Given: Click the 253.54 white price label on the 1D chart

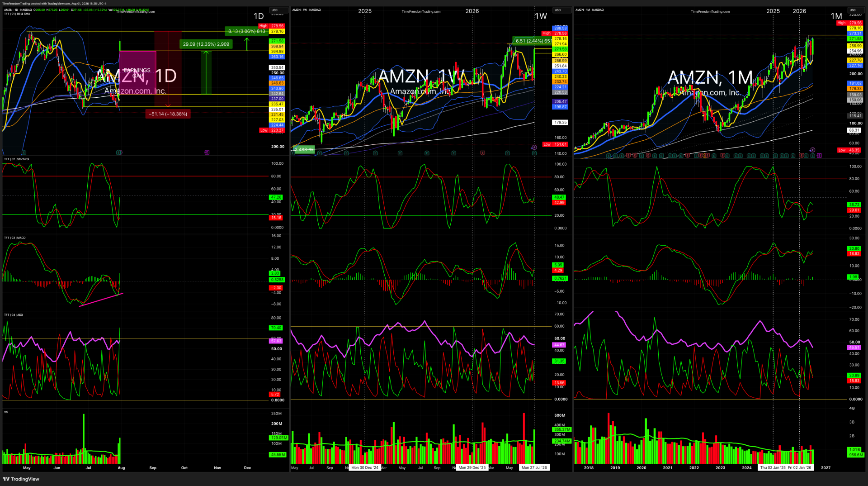Looking at the screenshot, I should (x=277, y=68).
